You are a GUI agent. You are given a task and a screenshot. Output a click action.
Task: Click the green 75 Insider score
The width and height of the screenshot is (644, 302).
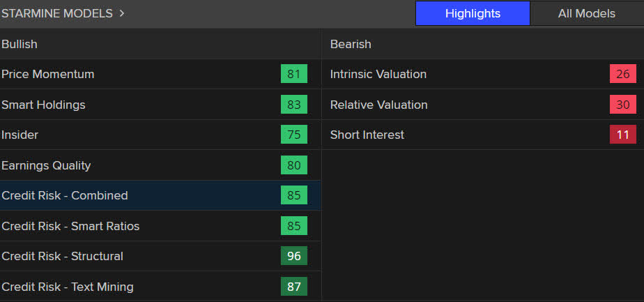point(294,135)
